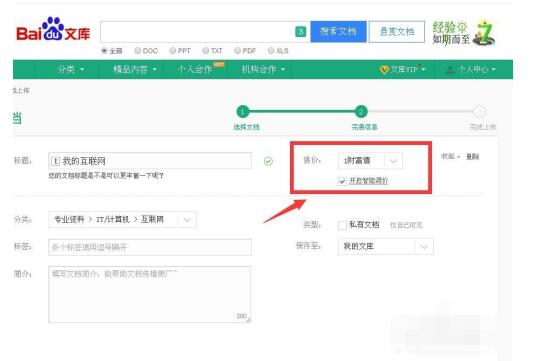Click the green check icon beside title field
Image resolution: width=540 pixels, height=361 pixels.
(x=268, y=161)
